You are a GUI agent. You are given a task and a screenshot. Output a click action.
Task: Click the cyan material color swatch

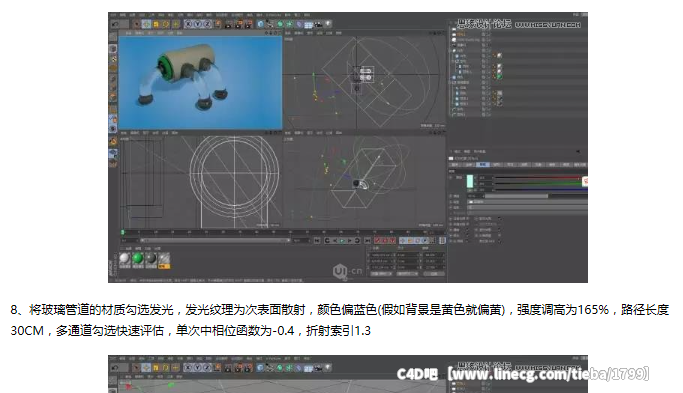coord(470,182)
